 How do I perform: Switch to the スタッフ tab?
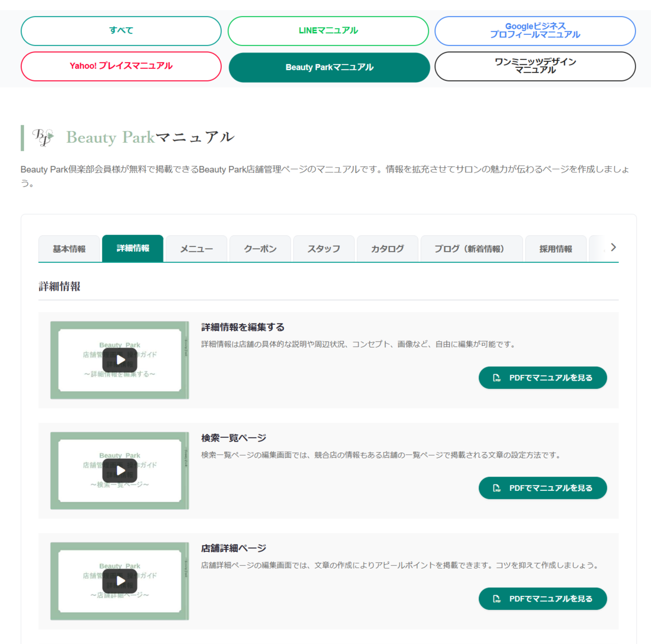point(324,249)
